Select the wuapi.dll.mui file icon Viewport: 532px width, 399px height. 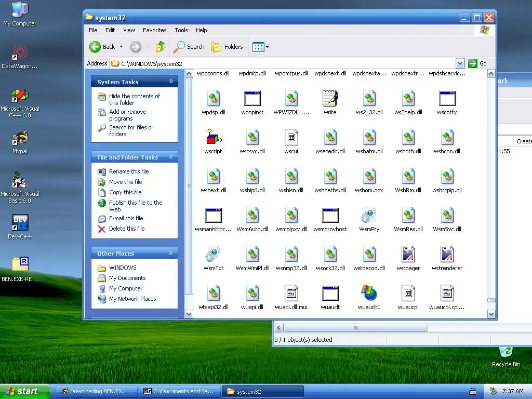(291, 293)
